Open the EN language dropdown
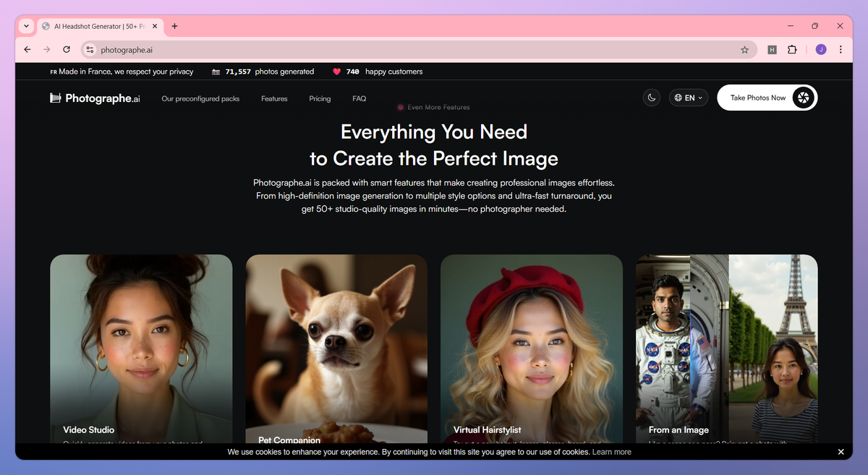 (689, 98)
